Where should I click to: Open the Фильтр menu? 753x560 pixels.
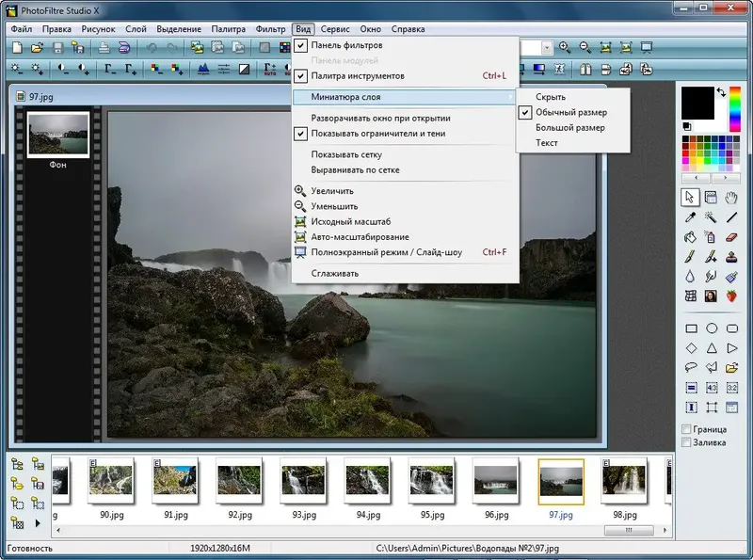coord(270,29)
